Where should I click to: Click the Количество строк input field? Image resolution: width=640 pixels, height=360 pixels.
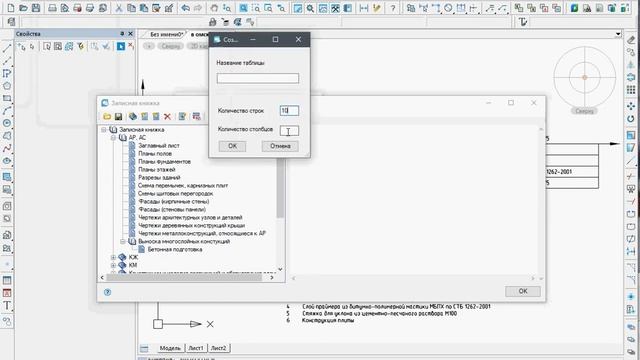[x=289, y=110]
